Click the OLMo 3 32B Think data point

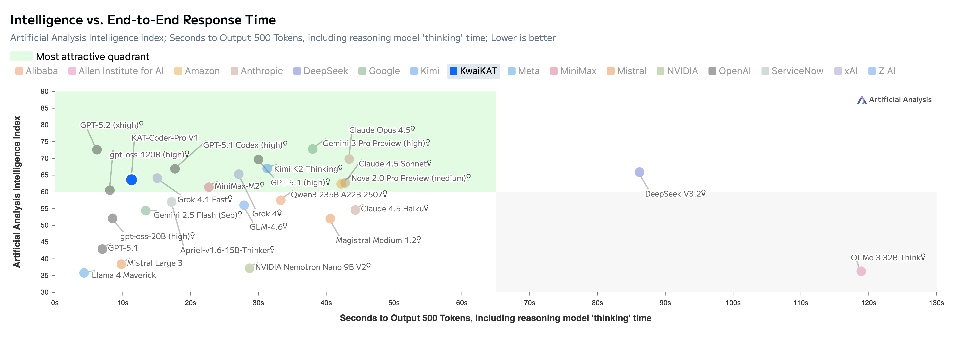(861, 271)
